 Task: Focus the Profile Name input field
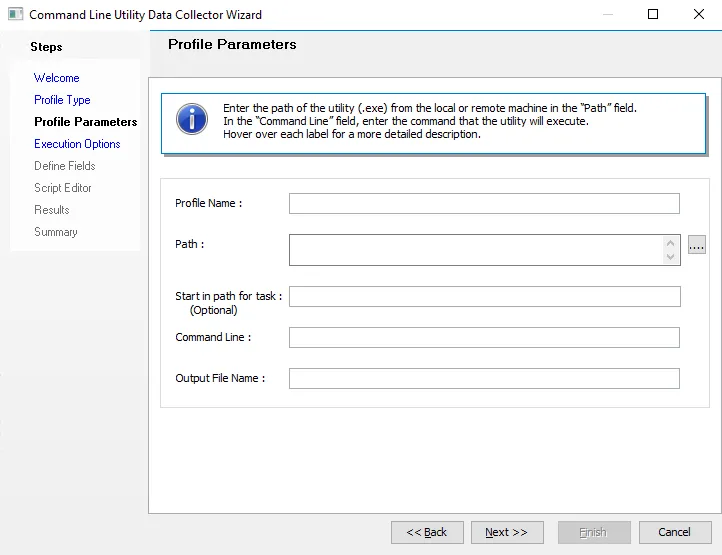click(484, 204)
